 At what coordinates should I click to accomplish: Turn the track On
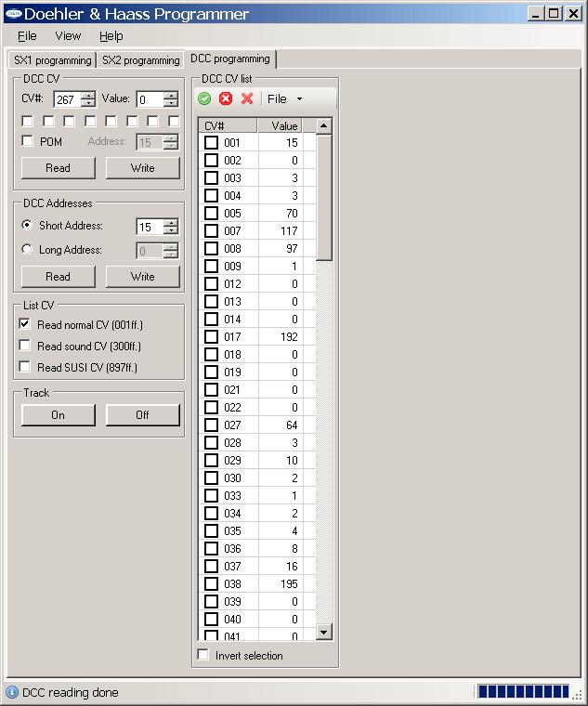point(59,414)
